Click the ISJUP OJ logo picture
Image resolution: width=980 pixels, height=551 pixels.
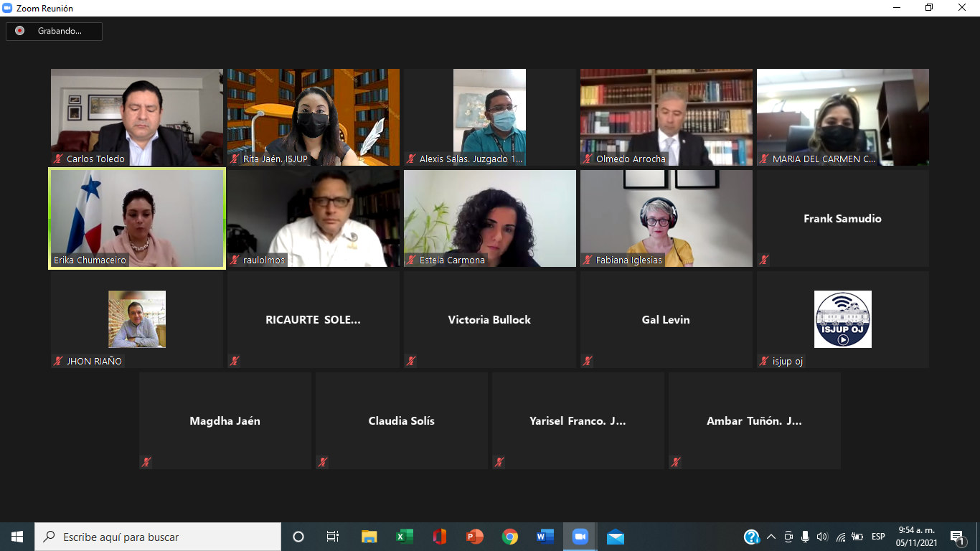(843, 319)
